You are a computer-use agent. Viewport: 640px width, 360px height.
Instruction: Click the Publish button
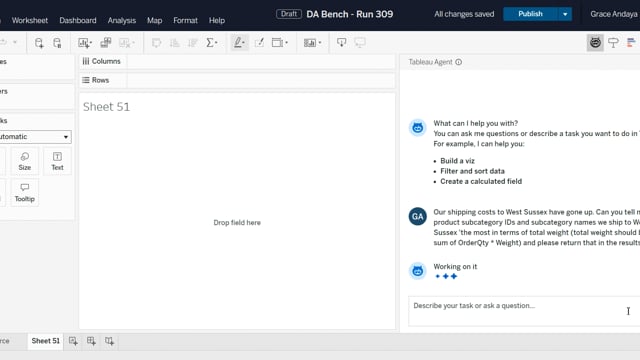pos(530,14)
